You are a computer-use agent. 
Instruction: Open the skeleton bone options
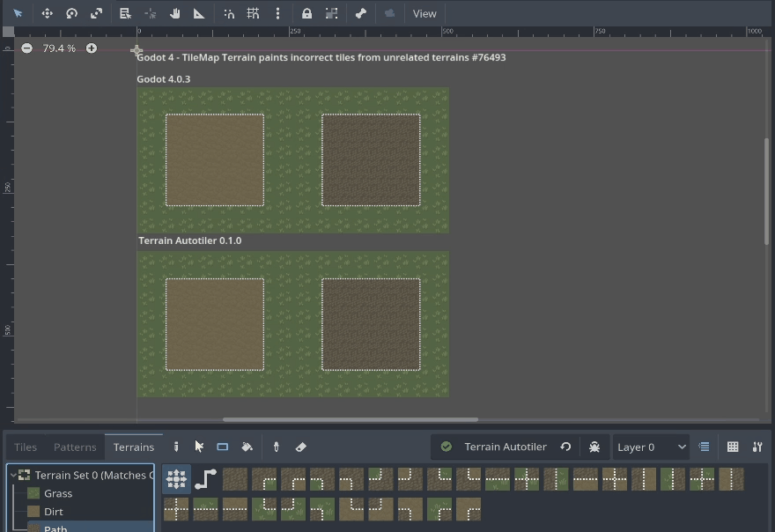click(x=361, y=13)
